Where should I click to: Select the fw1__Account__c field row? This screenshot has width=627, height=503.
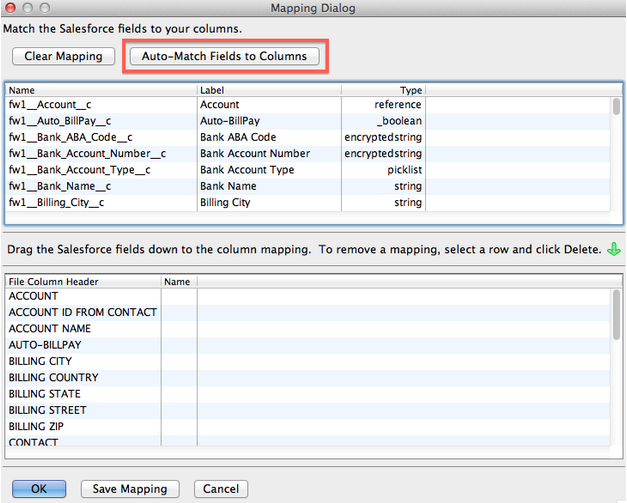click(x=308, y=105)
